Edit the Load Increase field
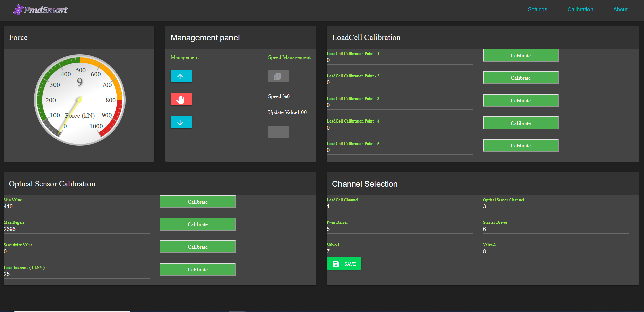 tap(76, 274)
